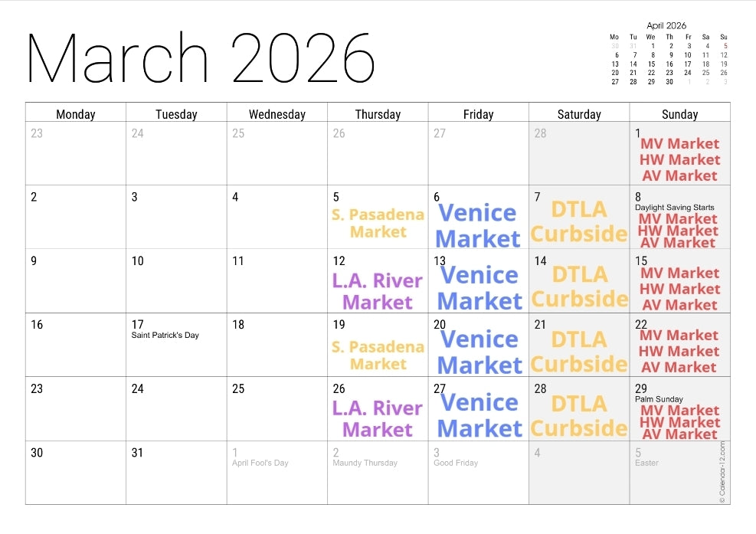Click the Palm Sunday label

tap(659, 399)
